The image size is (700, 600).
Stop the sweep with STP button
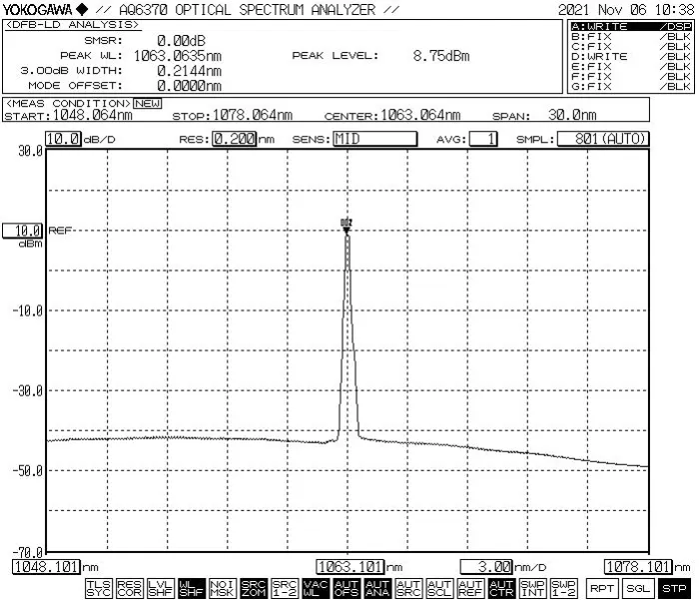(675, 588)
